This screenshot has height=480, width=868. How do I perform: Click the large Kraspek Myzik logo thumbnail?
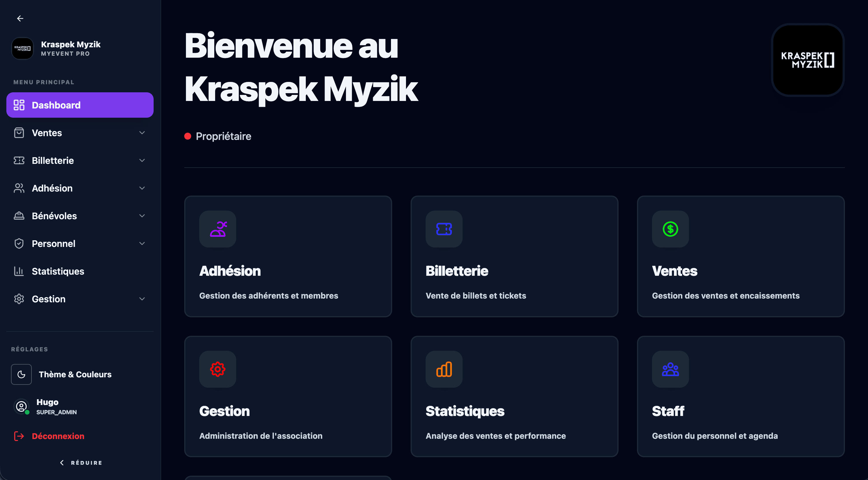(x=808, y=60)
